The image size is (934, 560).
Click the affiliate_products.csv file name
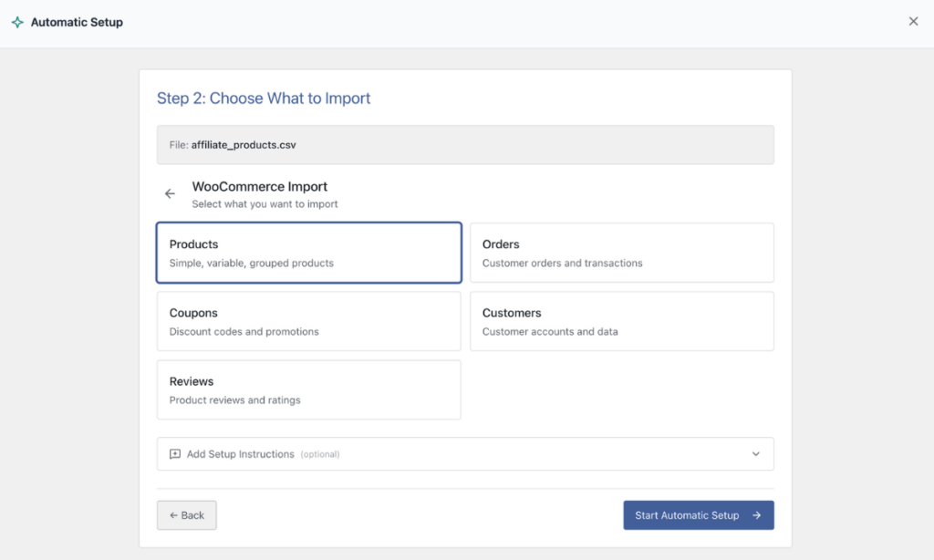point(244,145)
